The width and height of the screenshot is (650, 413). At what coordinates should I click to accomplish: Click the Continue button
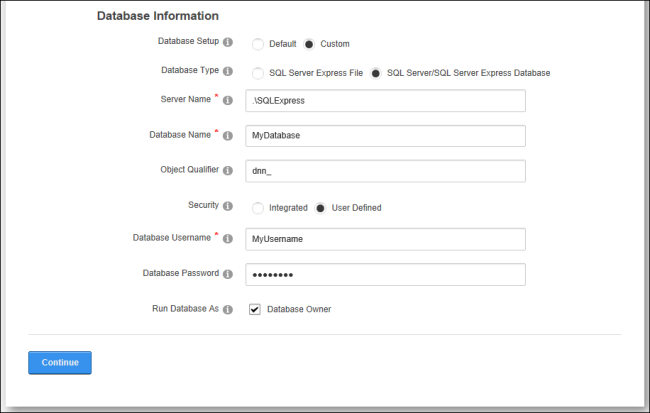coord(60,363)
